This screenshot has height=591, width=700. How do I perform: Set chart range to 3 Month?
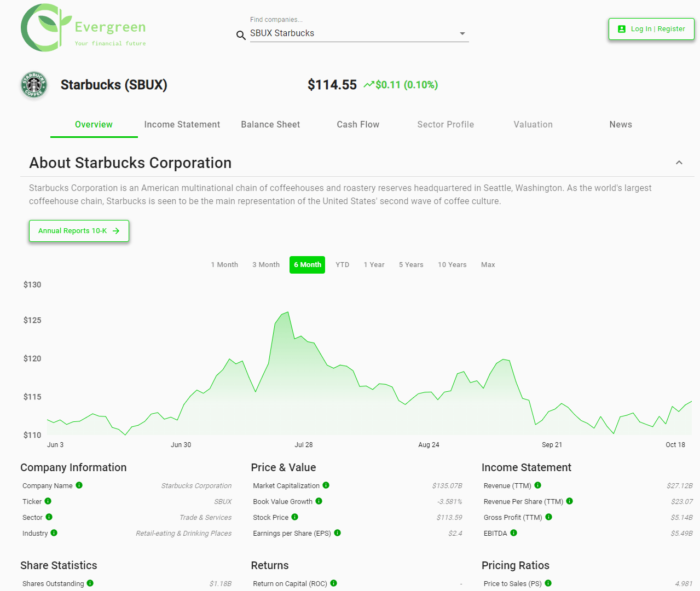click(x=266, y=265)
